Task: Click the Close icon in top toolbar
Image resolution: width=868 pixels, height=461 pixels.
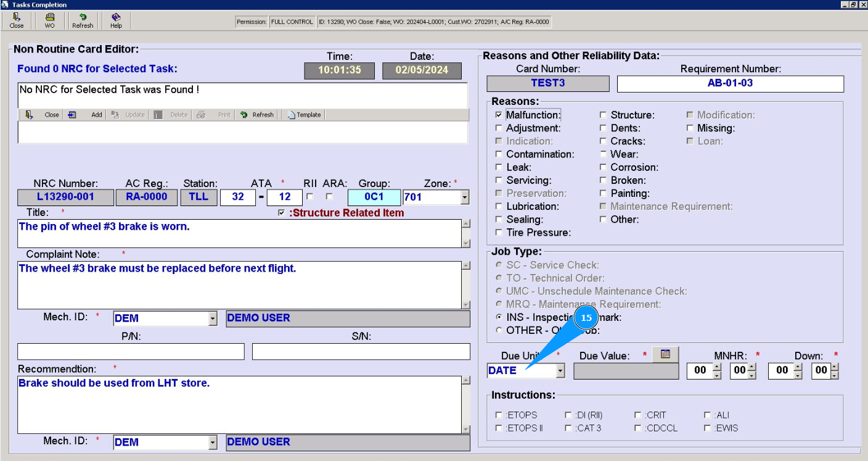Action: [x=17, y=20]
